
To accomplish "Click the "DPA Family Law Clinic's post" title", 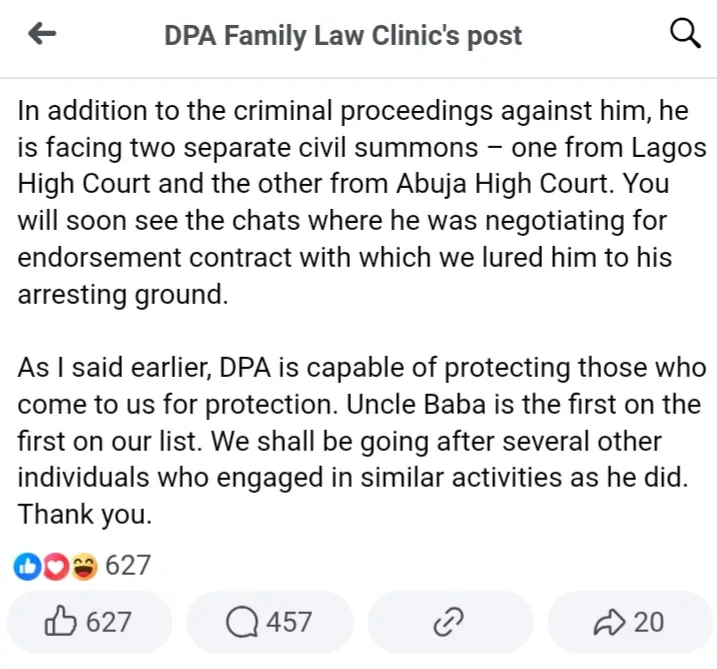I will [343, 36].
